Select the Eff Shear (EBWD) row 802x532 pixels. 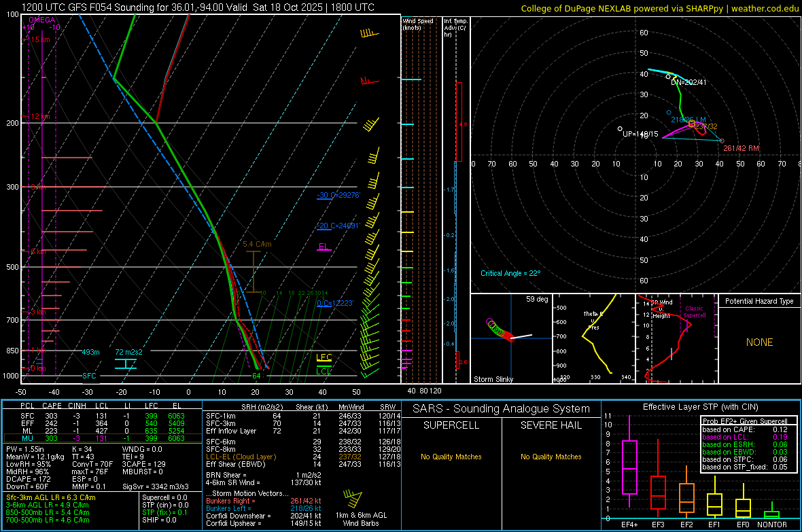[x=303, y=465]
